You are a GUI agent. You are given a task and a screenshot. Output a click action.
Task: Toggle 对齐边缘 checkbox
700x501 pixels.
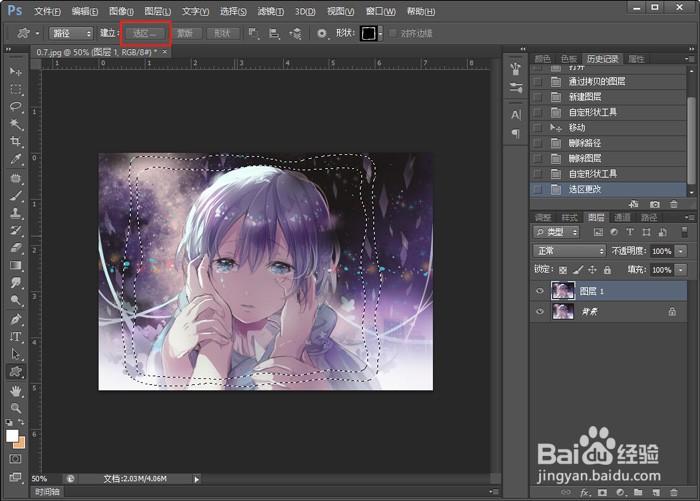coord(393,33)
